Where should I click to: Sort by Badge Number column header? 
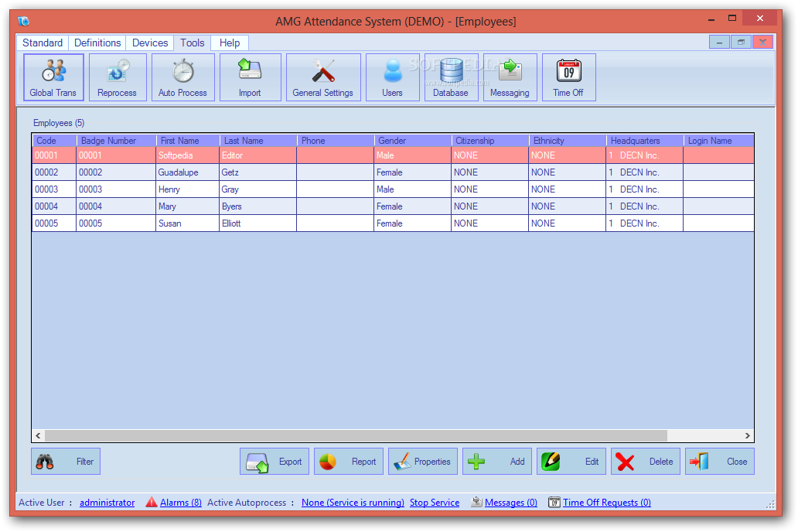click(117, 141)
